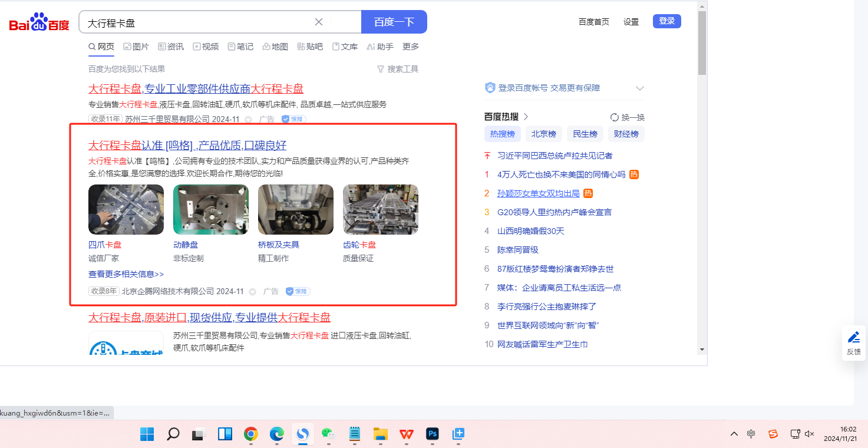This screenshot has height=448, width=868.
Task: Click the 登录 login button
Action: 666,21
